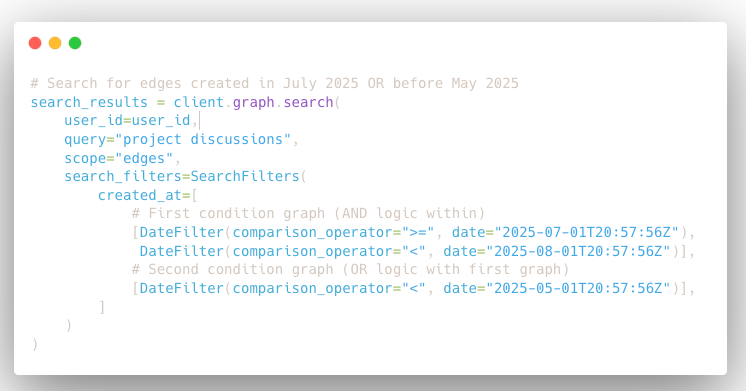Click the 2025-05-01T20:57:56Z date string
The width and height of the screenshot is (746, 391).
coord(578,288)
